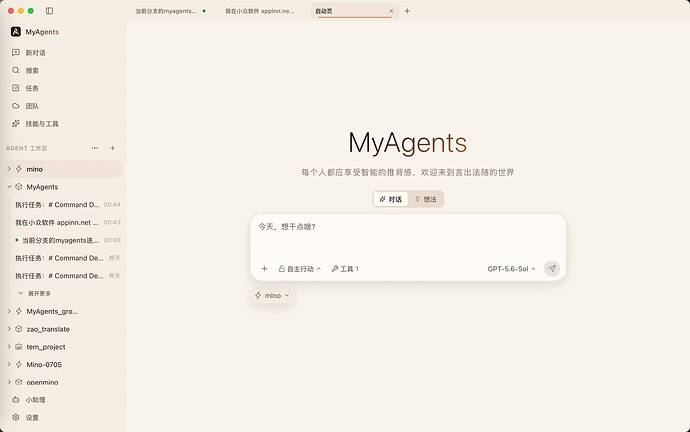Switch to 对话 mode
690x432 pixels.
[x=391, y=199]
